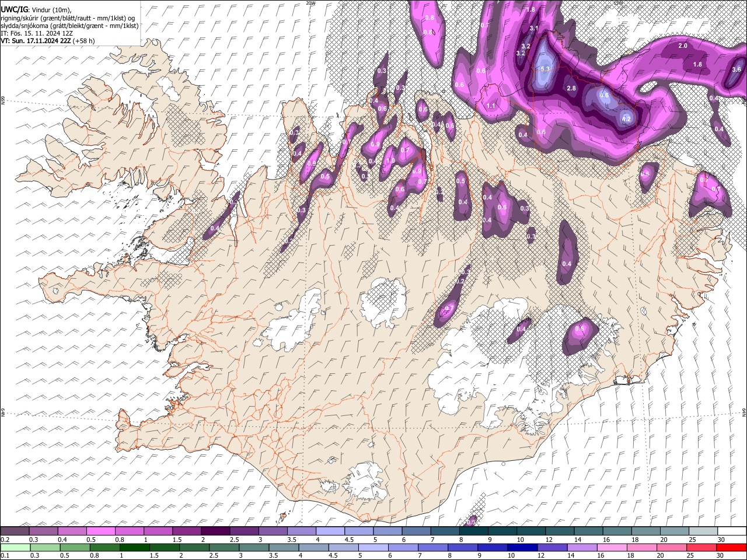Viewport: 747px width, 560px height.
Task: Click the 1.1 precipitation value on the map
Action: click(491, 106)
